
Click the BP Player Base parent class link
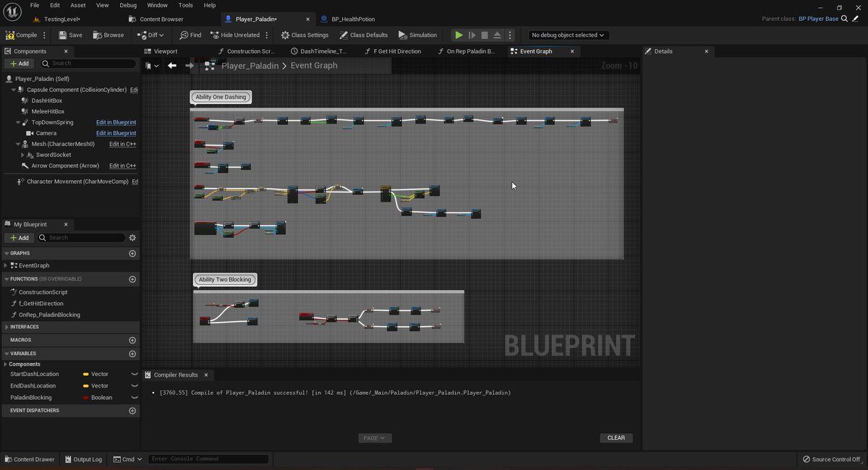(818, 19)
